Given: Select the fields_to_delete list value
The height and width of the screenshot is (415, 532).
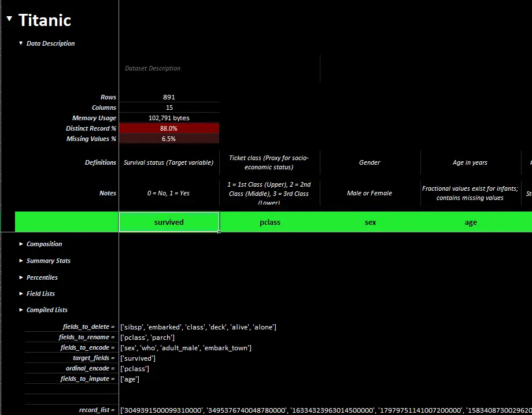Looking at the screenshot, I should coord(198,327).
